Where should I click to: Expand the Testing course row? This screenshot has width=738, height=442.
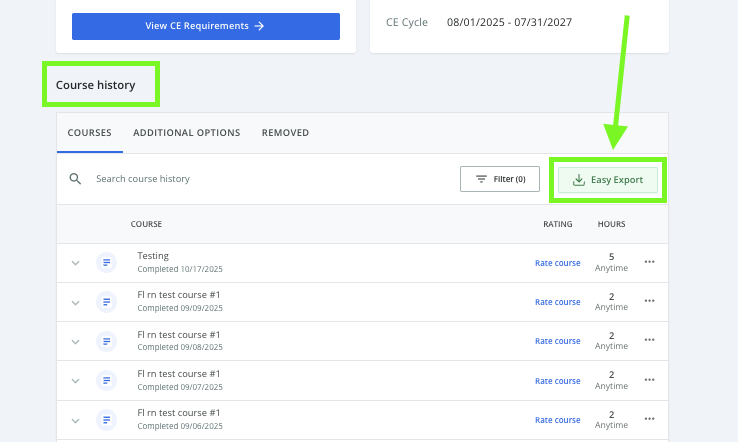[x=75, y=263]
